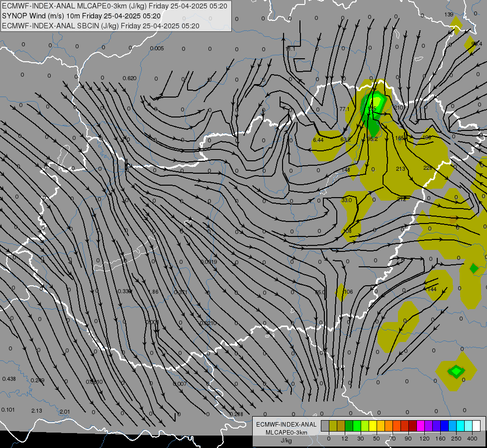487x448 pixels.
Task: Click the map value '212'
Action: click(x=401, y=199)
